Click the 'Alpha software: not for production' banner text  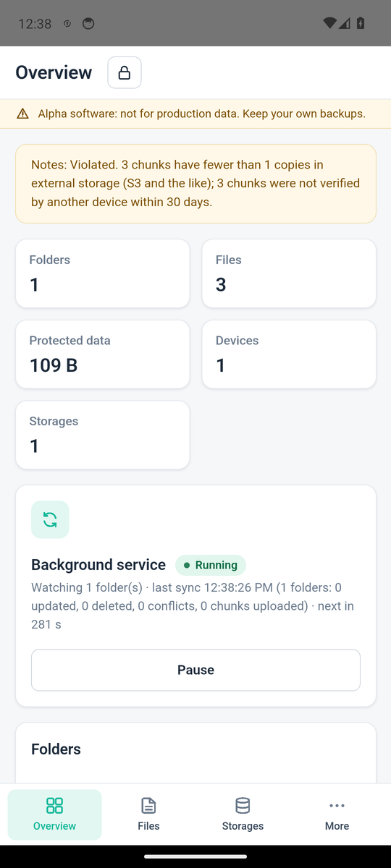point(201,114)
